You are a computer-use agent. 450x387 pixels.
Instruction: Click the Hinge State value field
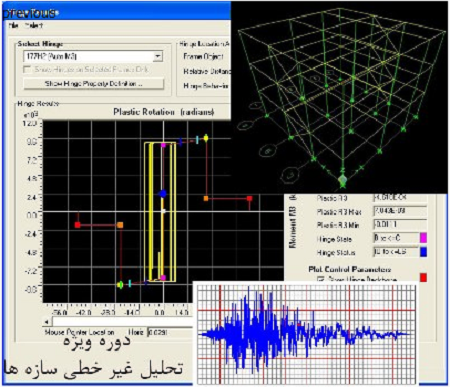coord(396,238)
